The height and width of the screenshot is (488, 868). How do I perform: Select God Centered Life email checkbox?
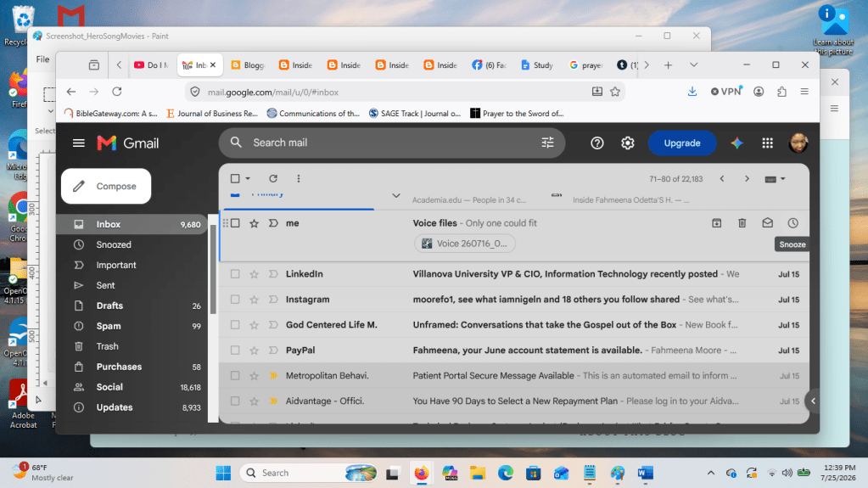tap(235, 325)
